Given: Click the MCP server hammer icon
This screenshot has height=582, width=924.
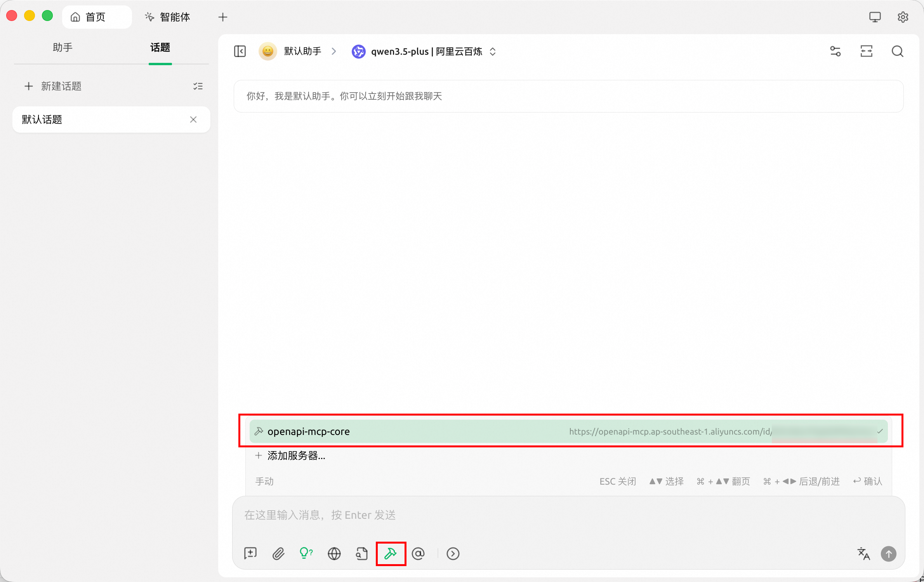Looking at the screenshot, I should (391, 554).
